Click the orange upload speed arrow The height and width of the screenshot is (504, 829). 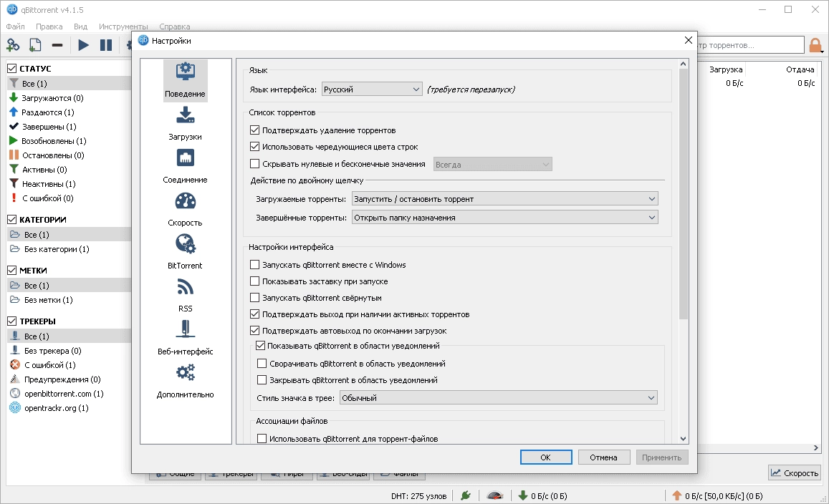point(676,495)
